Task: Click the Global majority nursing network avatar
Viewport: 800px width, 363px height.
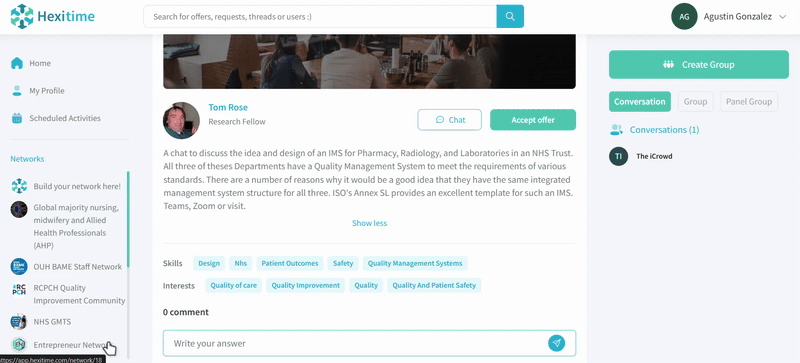Action: [x=19, y=209]
